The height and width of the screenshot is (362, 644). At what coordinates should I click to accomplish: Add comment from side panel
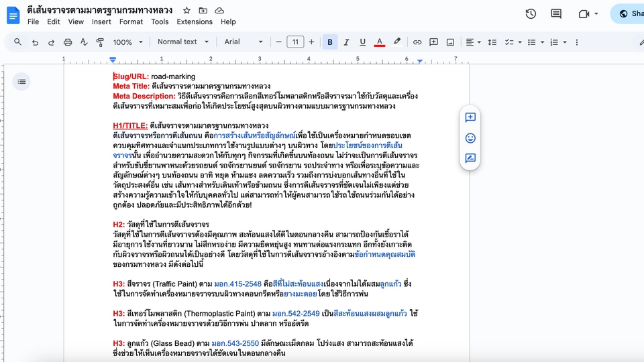tap(470, 118)
